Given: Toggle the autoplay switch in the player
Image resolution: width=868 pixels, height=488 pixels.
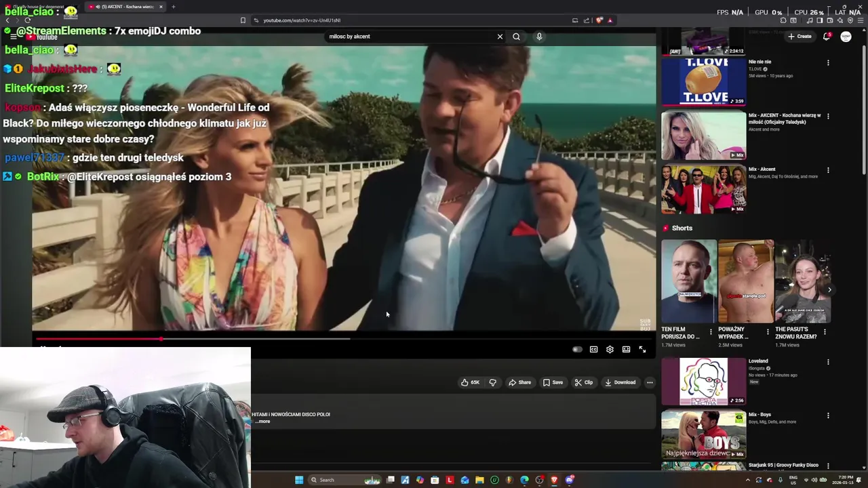Looking at the screenshot, I should (577, 350).
